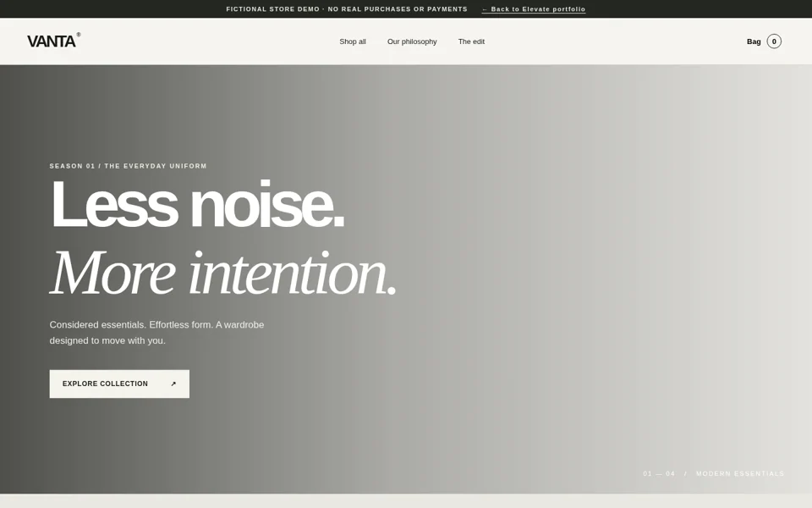This screenshot has height=508, width=812.
Task: Click the Explore Collection button
Action: point(119,384)
